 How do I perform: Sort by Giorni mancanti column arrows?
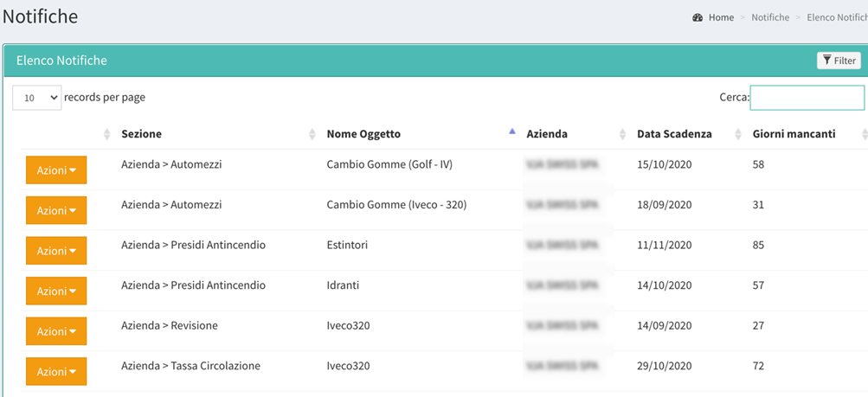point(864,134)
